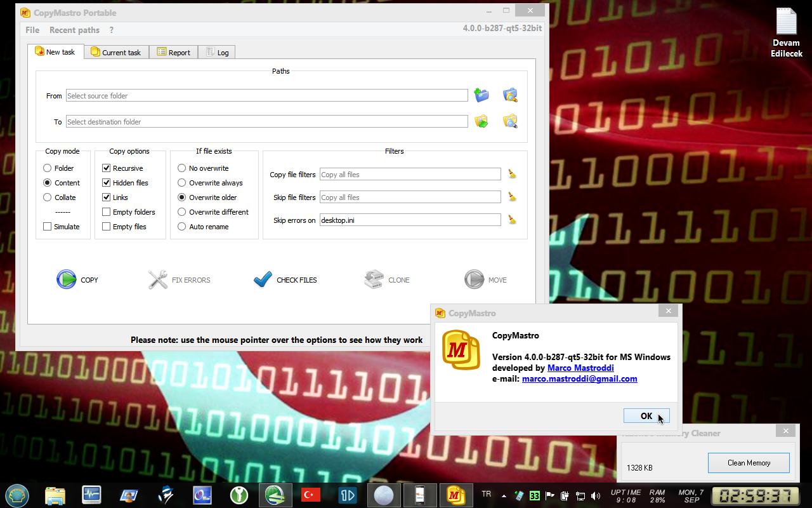The width and height of the screenshot is (812, 508).
Task: Uncheck the Recursive option
Action: [122, 168]
